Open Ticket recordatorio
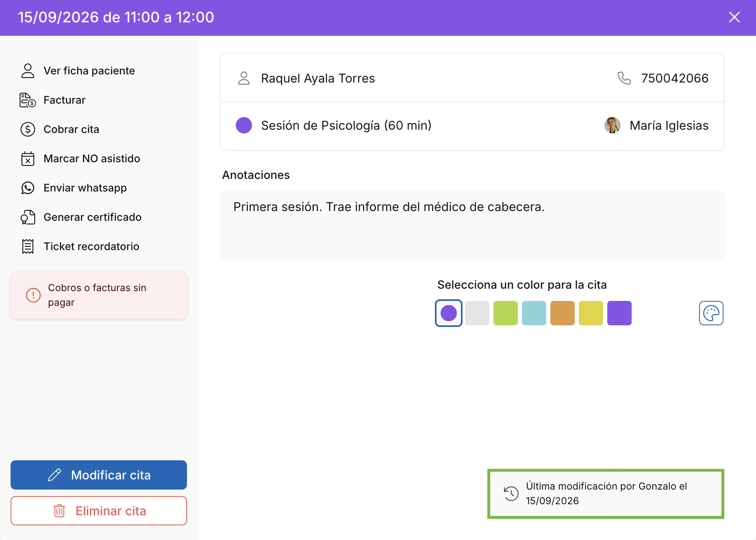The height and width of the screenshot is (540, 756). (x=80, y=246)
